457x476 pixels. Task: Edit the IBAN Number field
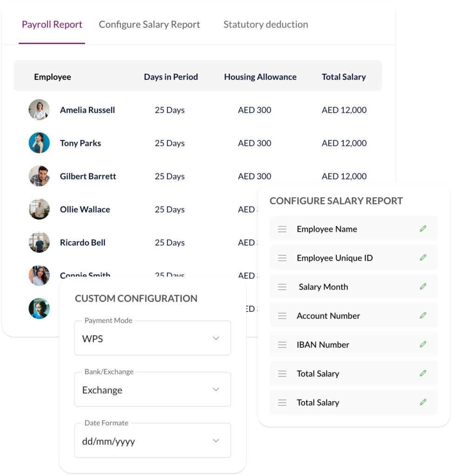click(423, 344)
